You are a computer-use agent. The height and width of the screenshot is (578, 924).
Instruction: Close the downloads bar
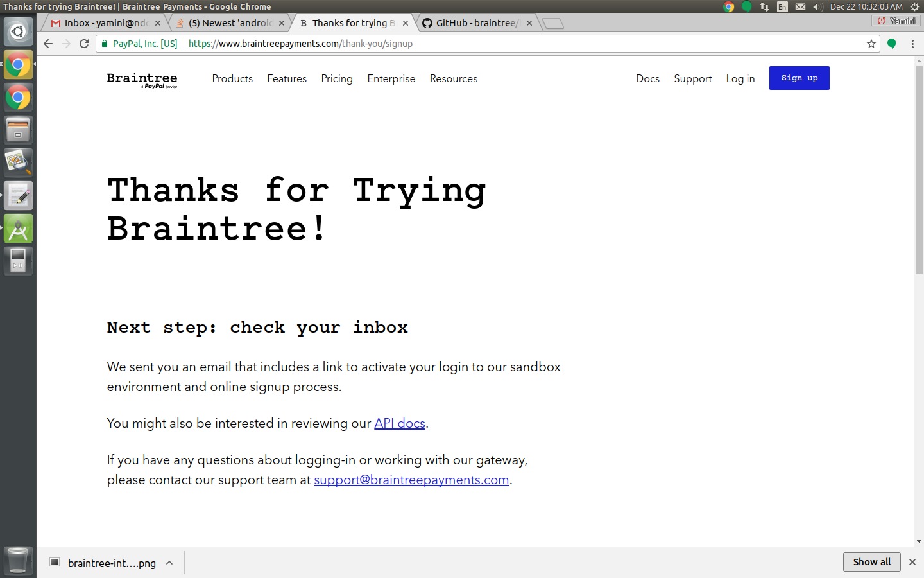click(912, 562)
